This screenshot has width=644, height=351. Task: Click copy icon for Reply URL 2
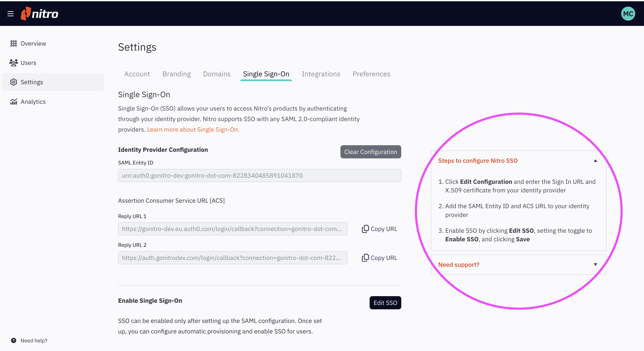[x=365, y=258]
